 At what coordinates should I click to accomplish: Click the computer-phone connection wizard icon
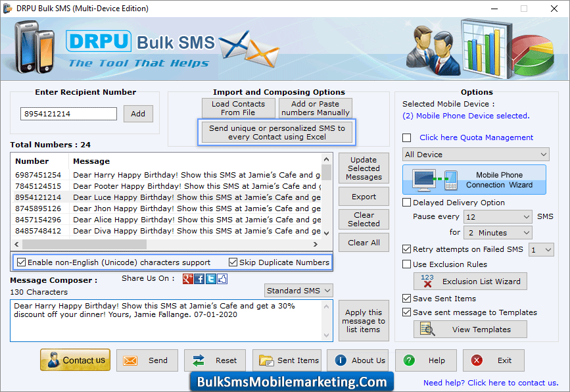pyautogui.click(x=435, y=180)
